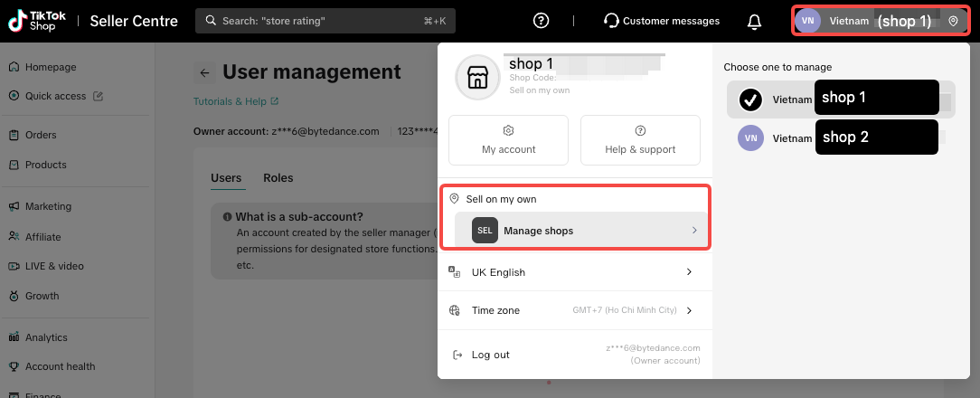980x398 pixels.
Task: Open Help & support
Action: point(640,140)
